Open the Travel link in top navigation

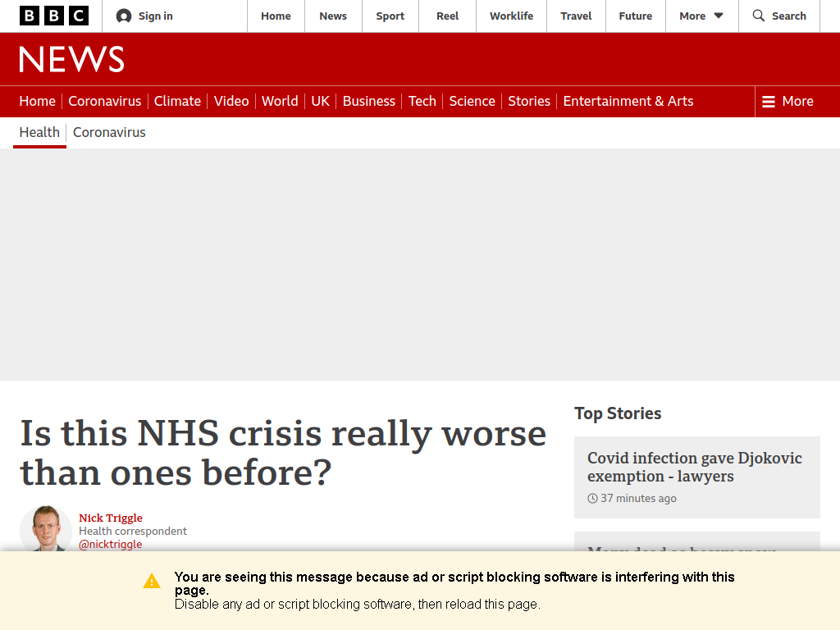tap(576, 16)
